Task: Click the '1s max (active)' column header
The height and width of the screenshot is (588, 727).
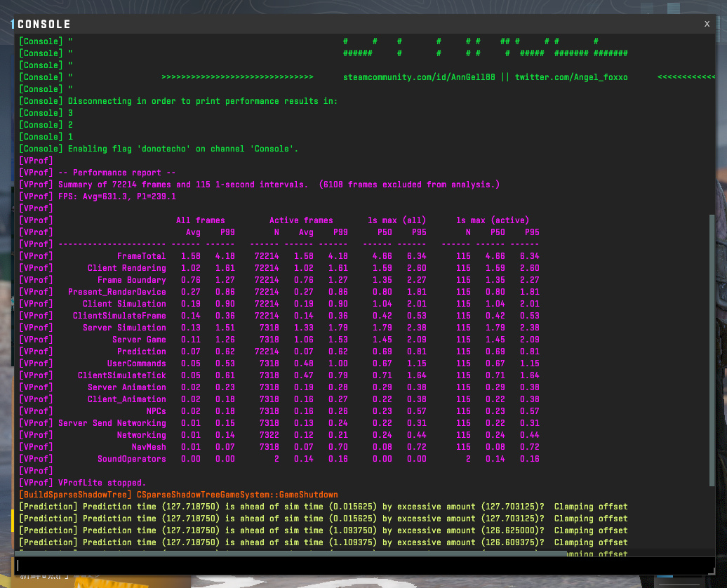Action: (493, 220)
